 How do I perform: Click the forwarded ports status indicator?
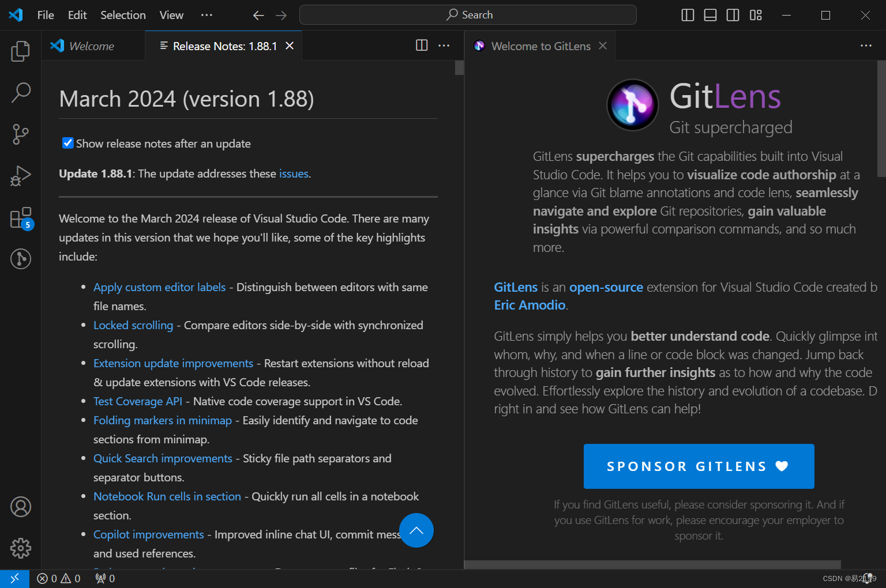pyautogui.click(x=105, y=578)
